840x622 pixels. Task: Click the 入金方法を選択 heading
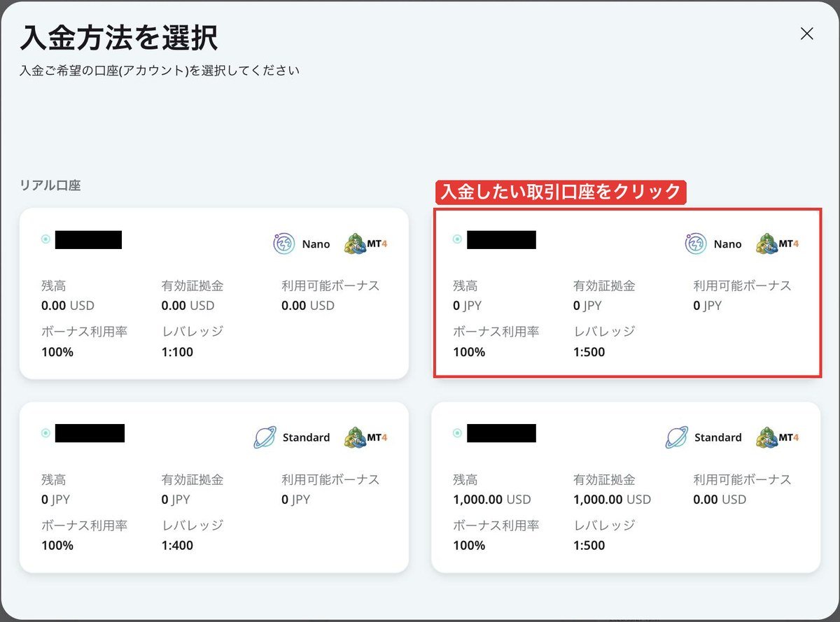point(119,37)
